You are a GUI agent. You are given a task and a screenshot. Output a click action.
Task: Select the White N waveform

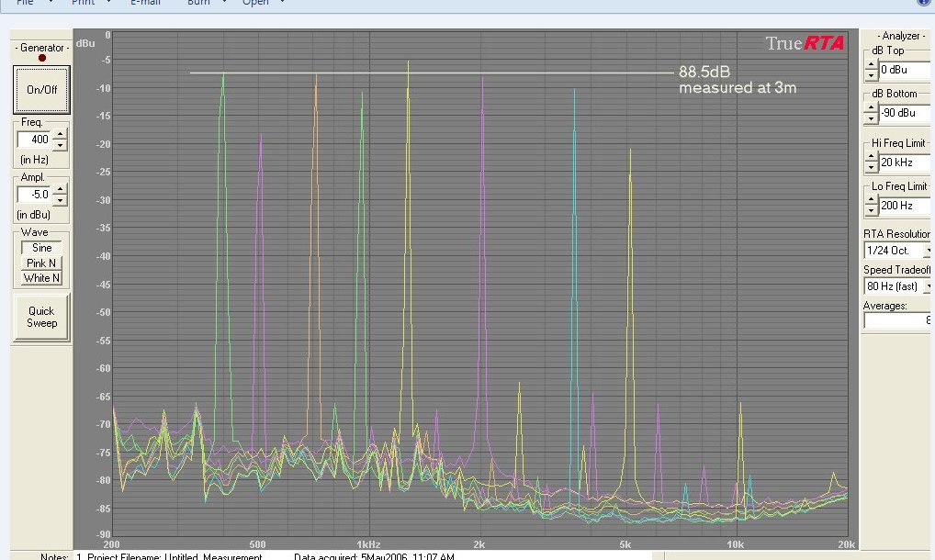coord(41,278)
